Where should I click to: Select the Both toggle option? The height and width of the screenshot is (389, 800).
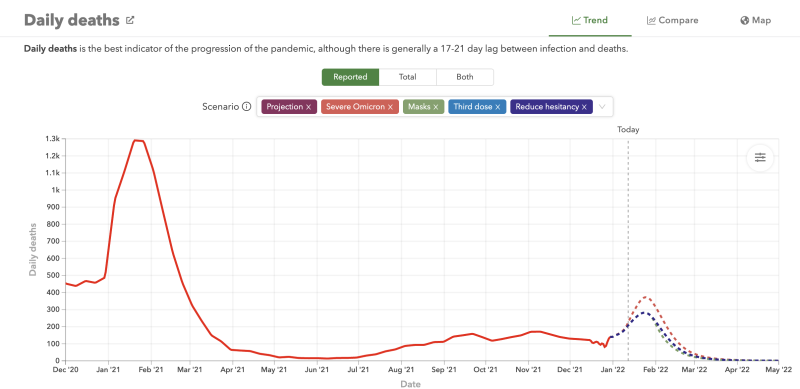point(465,77)
